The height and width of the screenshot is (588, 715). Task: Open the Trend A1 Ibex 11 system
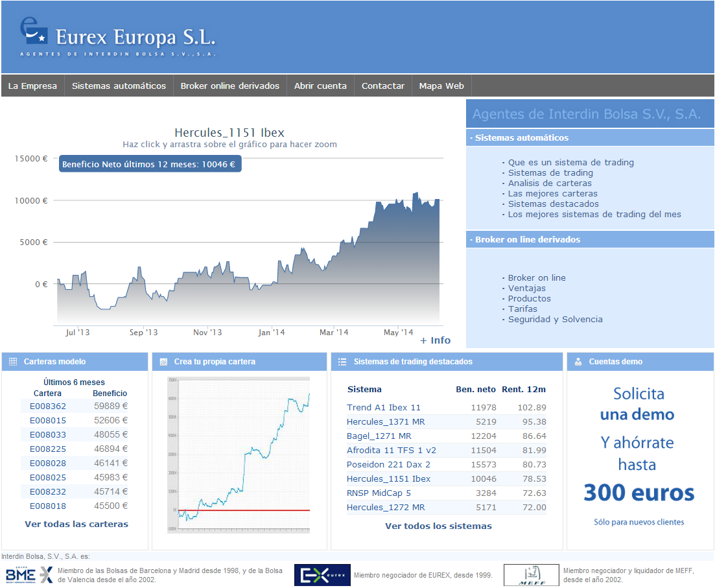coord(384,407)
